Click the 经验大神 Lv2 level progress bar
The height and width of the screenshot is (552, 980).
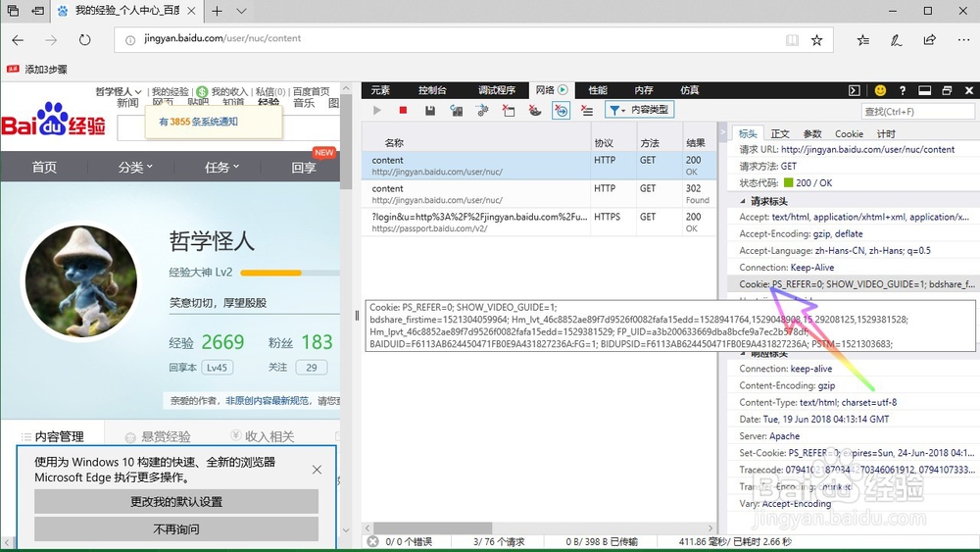[x=290, y=273]
